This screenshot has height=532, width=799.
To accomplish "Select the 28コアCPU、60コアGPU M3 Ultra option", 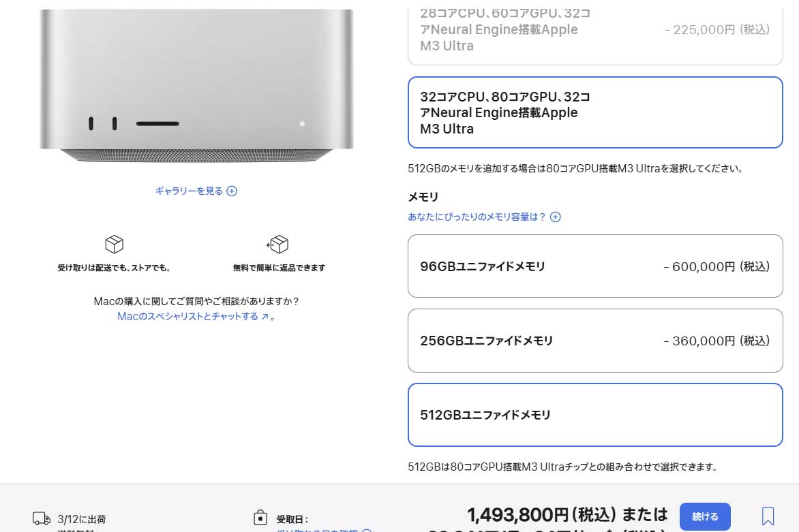I will (x=595, y=33).
